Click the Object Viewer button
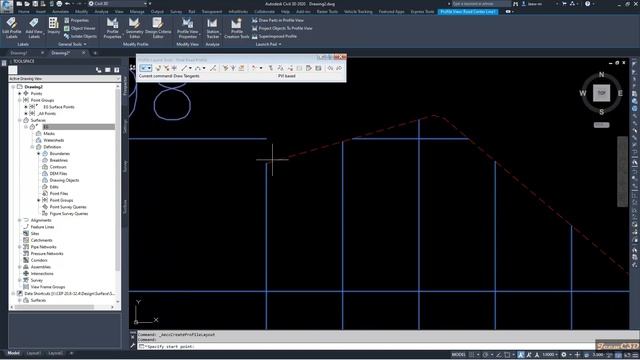Screen dimensions: 640x360 (80, 28)
